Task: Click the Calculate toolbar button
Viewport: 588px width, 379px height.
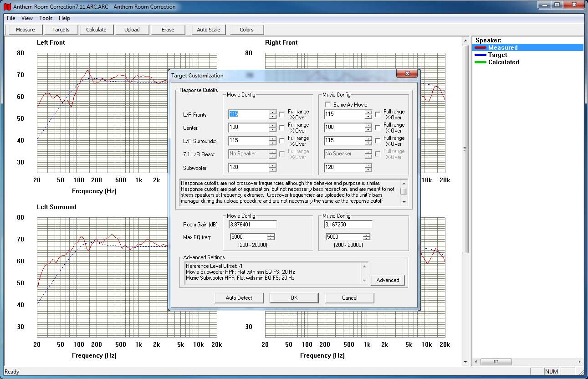Action: click(x=96, y=30)
